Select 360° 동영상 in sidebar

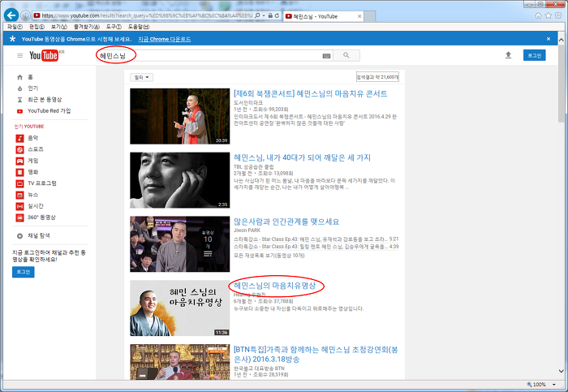coord(41,218)
